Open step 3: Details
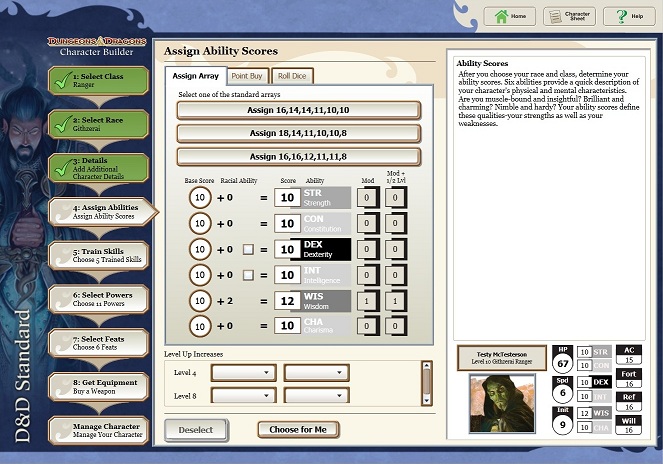 (99, 168)
